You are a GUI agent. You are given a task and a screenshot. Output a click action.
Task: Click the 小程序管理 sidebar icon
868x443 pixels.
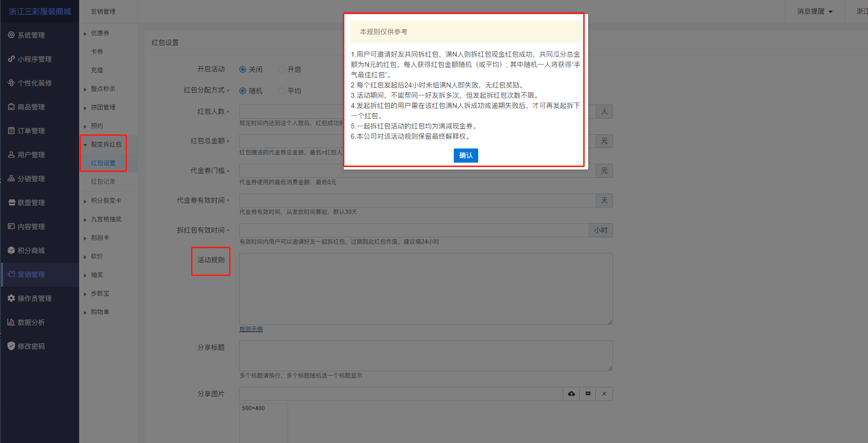pos(11,59)
